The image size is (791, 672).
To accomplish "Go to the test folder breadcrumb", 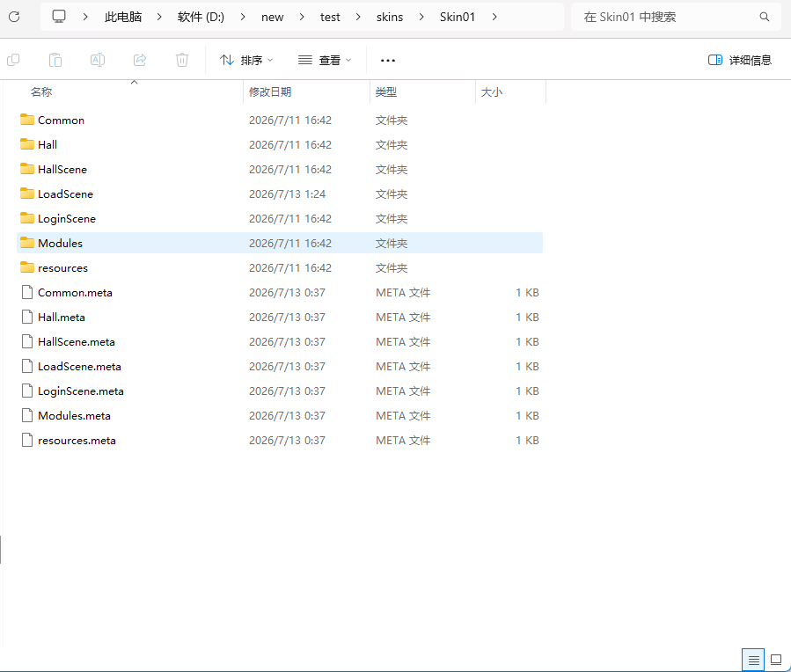I will 330,17.
